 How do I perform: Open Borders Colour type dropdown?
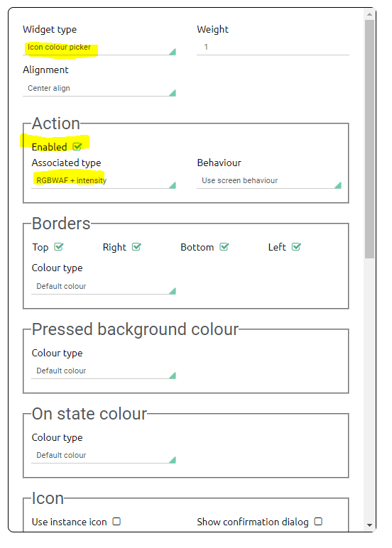tap(104, 287)
